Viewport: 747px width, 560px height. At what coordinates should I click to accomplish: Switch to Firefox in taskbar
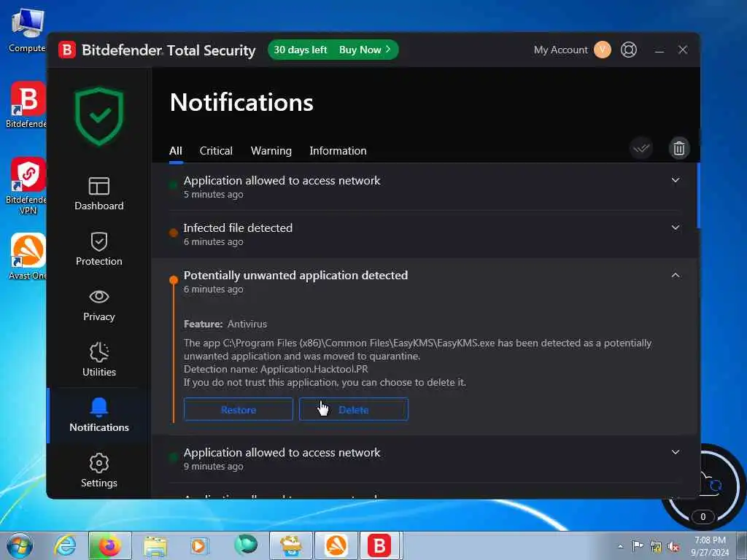(109, 545)
